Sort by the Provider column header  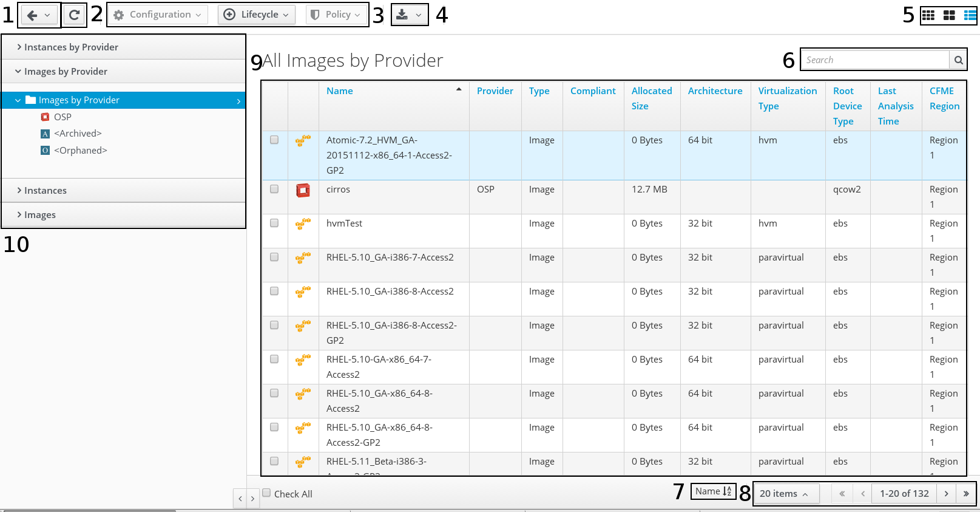495,91
